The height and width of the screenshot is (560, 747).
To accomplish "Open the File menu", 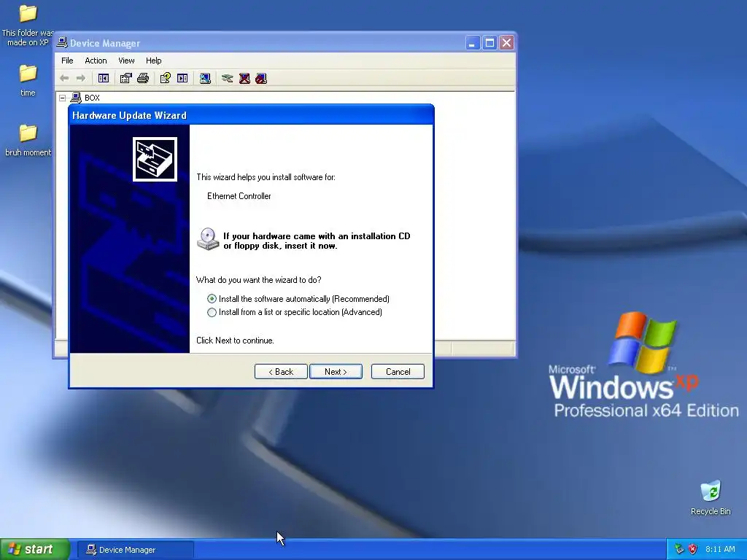I will click(67, 61).
